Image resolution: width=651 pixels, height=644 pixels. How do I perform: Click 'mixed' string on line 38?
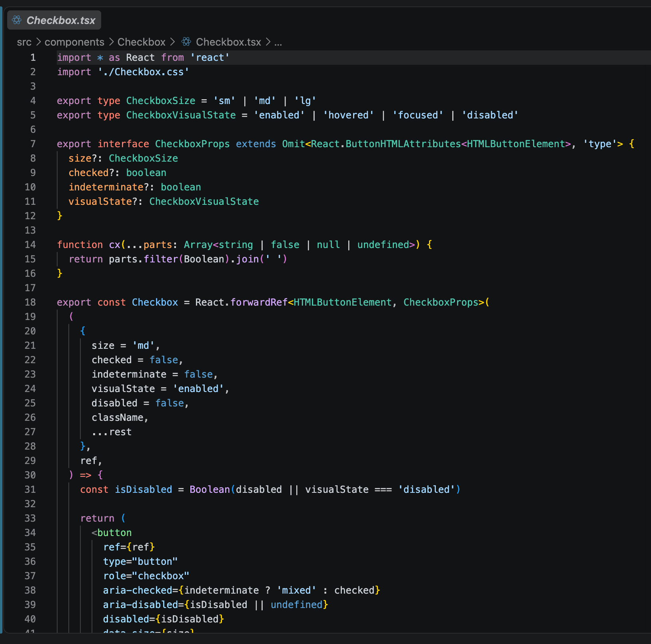(297, 590)
